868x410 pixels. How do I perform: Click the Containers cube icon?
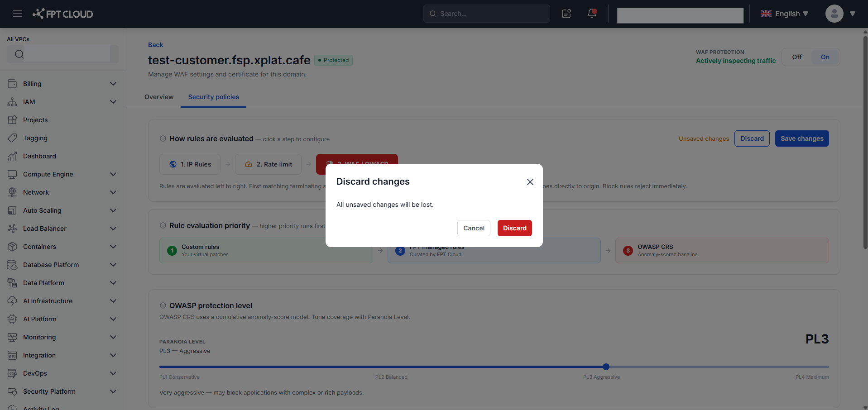(12, 247)
